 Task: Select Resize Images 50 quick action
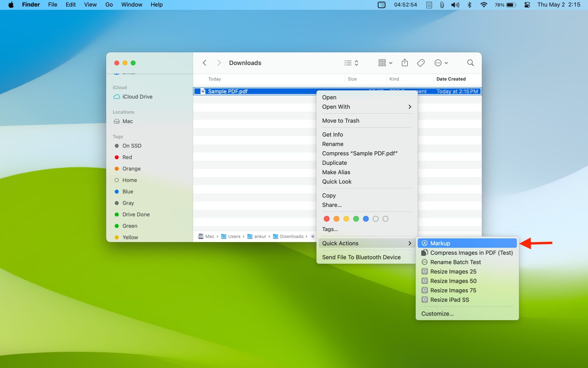point(467,281)
